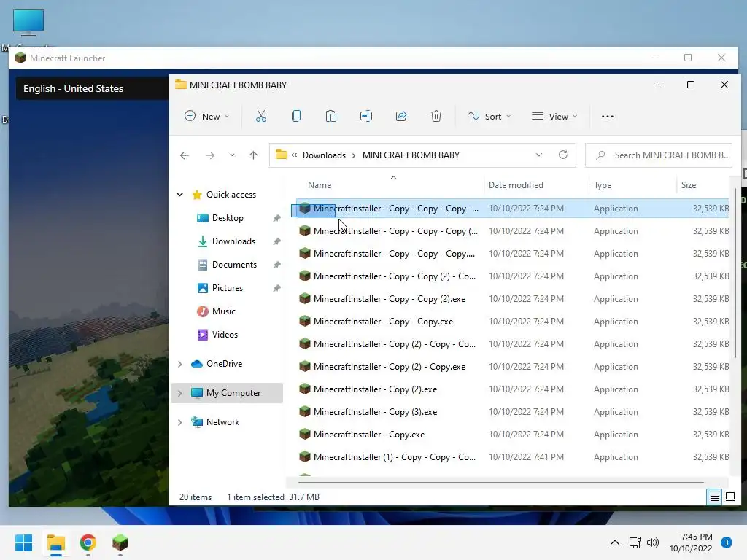
Task: Open the Sort dropdown menu
Action: 489,116
